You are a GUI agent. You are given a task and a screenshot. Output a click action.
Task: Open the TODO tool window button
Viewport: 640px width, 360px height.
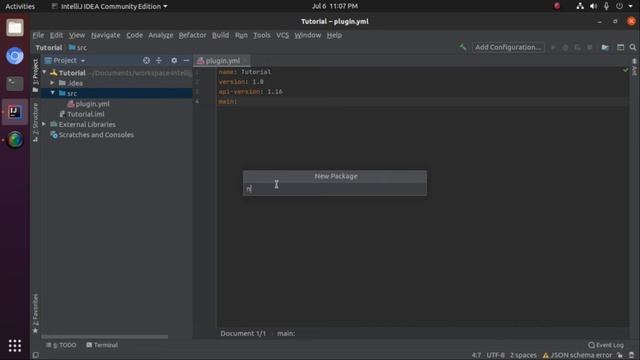(x=62, y=345)
